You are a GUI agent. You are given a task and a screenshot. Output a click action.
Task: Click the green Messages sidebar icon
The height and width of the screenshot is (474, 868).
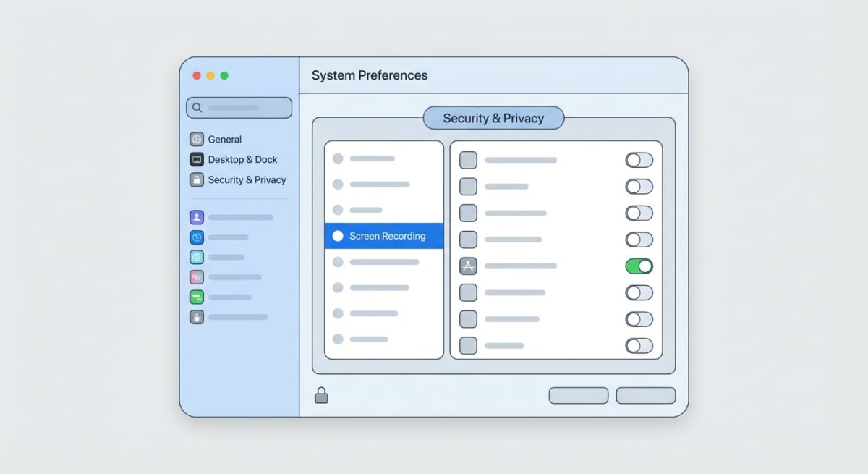coord(196,297)
